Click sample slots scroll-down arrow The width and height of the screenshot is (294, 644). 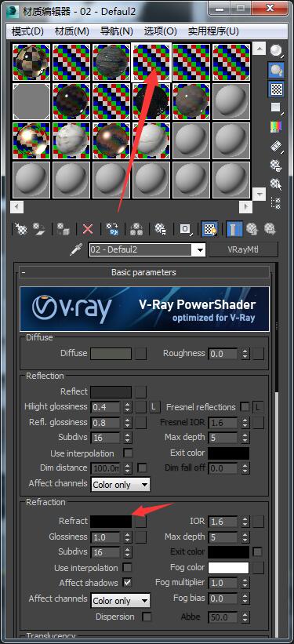pyautogui.click(x=259, y=194)
